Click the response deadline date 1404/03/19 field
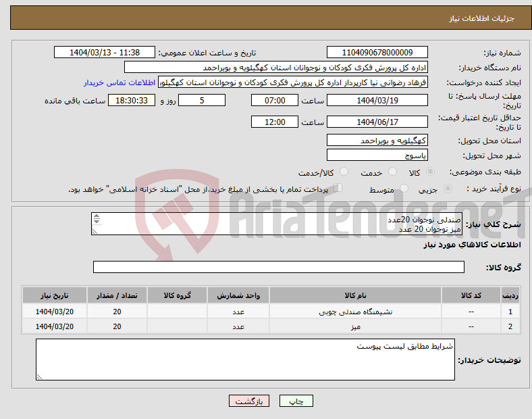 (377, 100)
